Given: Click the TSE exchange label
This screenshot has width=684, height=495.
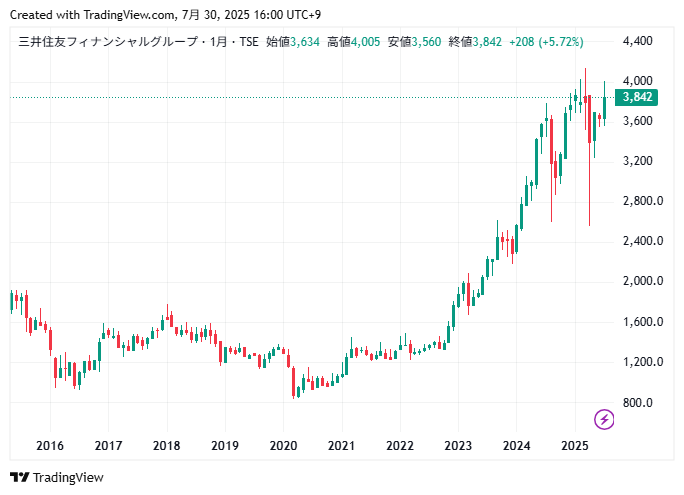Looking at the screenshot, I should pyautogui.click(x=249, y=42).
